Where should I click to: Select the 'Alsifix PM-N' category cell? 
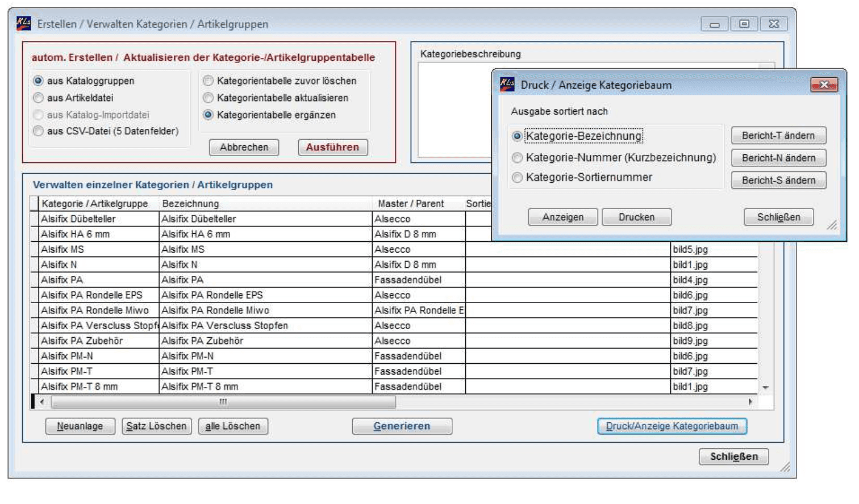click(98, 356)
